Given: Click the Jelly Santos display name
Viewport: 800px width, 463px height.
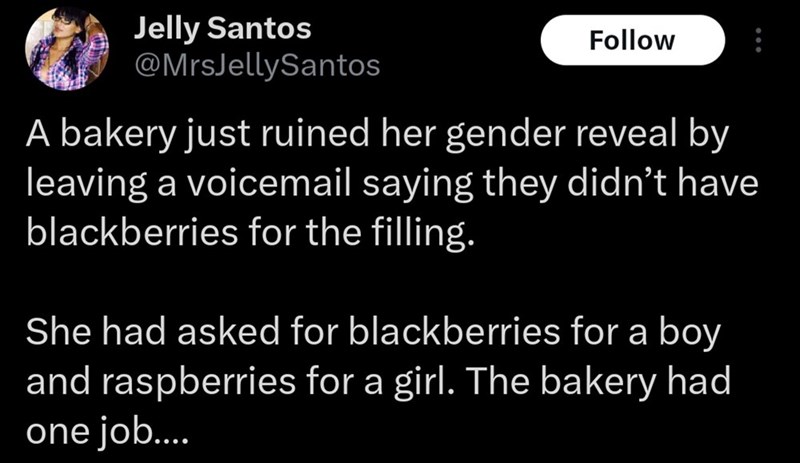Looking at the screenshot, I should coord(223,28).
